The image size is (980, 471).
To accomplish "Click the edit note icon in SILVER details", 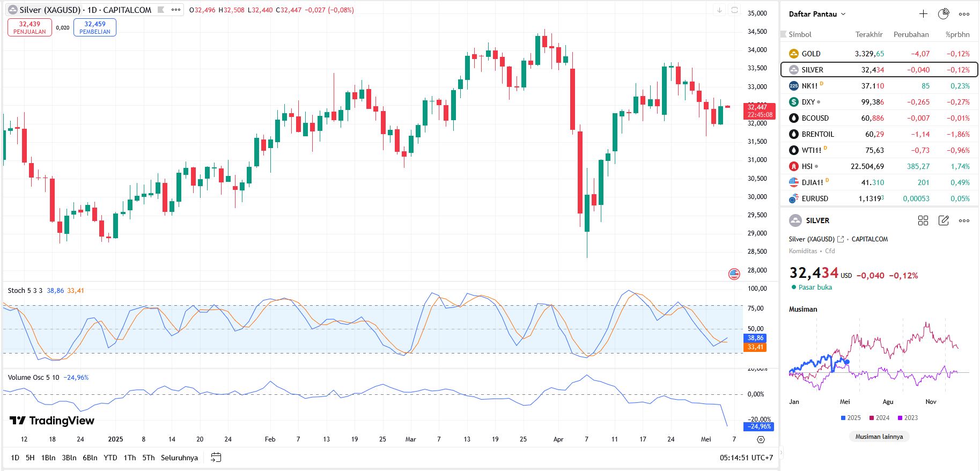I will click(944, 220).
